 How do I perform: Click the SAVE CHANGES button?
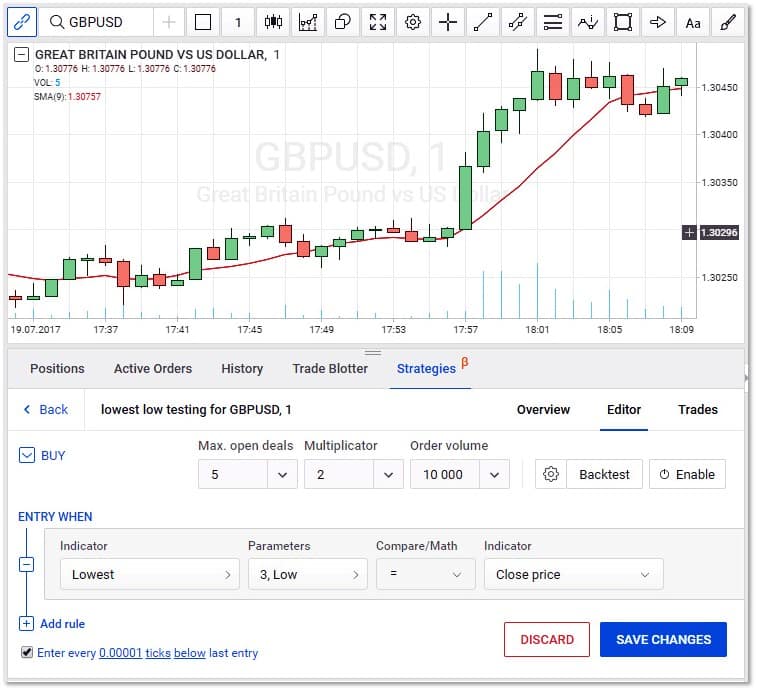tap(663, 639)
